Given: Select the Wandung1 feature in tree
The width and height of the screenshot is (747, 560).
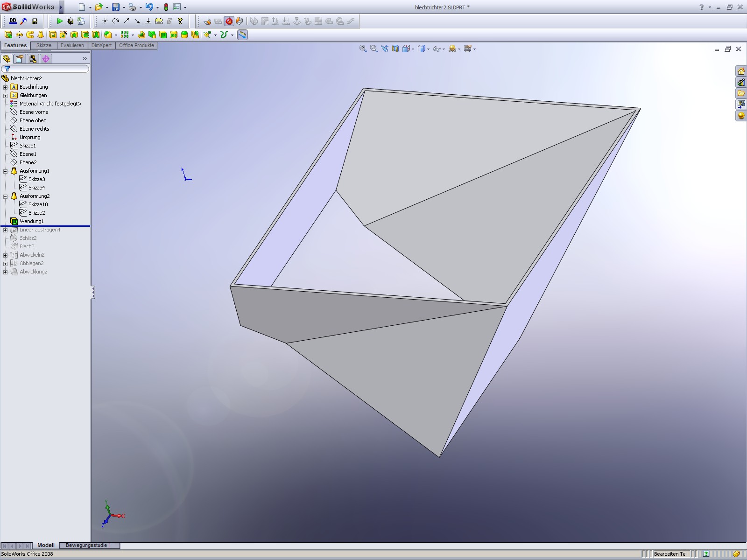Looking at the screenshot, I should (27, 221).
